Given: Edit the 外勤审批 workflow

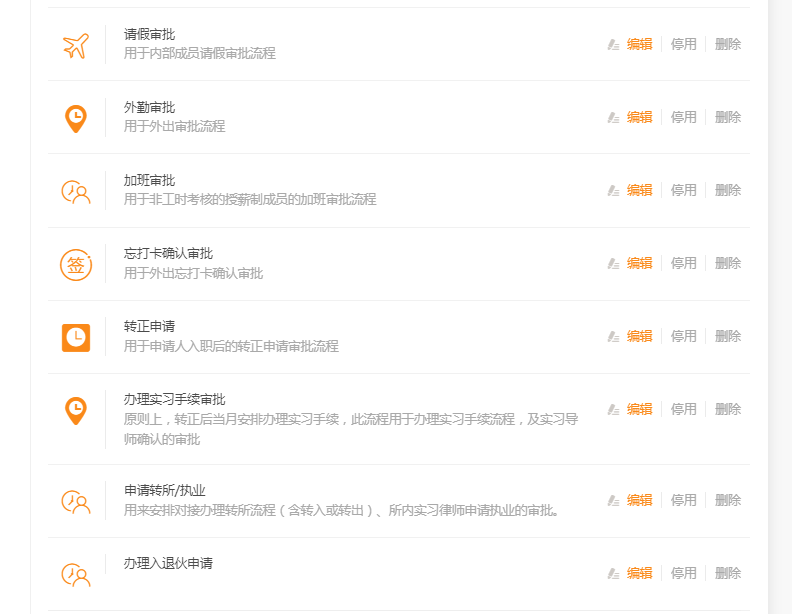Looking at the screenshot, I should click(x=640, y=117).
